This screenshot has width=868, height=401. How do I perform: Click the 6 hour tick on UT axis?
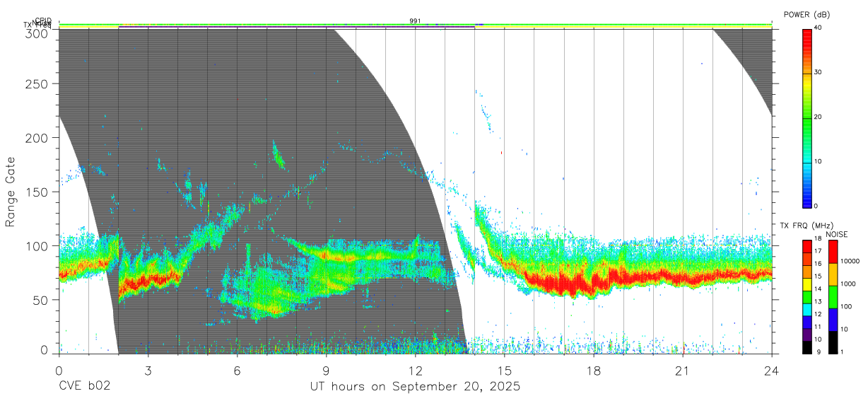(237, 371)
